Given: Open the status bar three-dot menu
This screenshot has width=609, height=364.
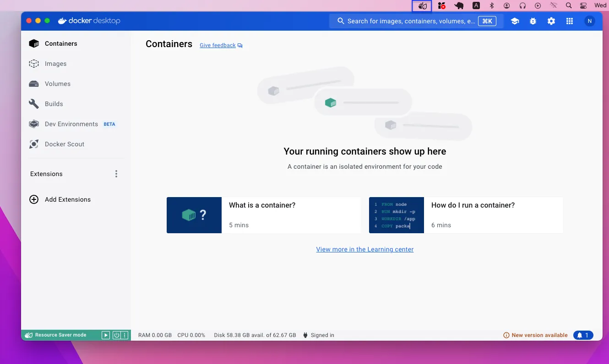Looking at the screenshot, I should 124,335.
